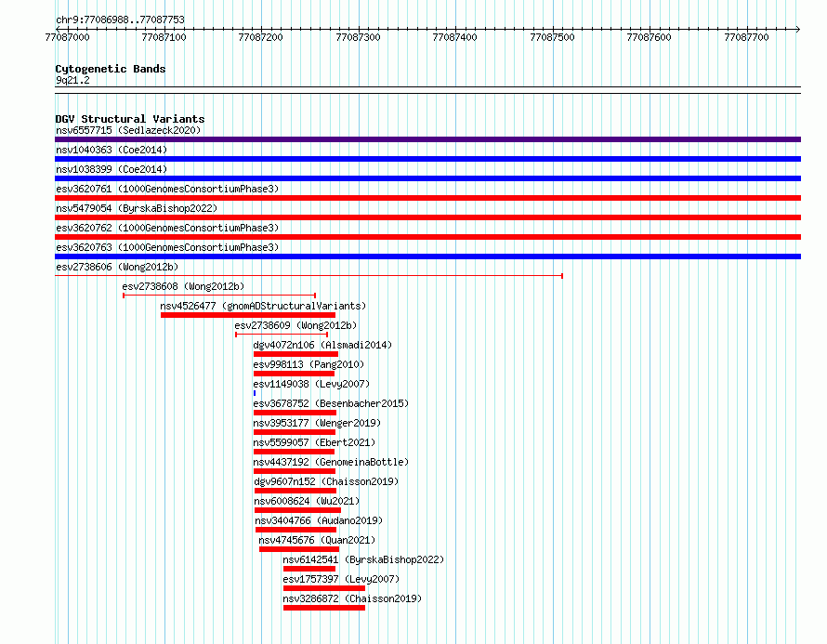Click the red esv3620761 variant bar
The height and width of the screenshot is (644, 827).
click(427, 198)
